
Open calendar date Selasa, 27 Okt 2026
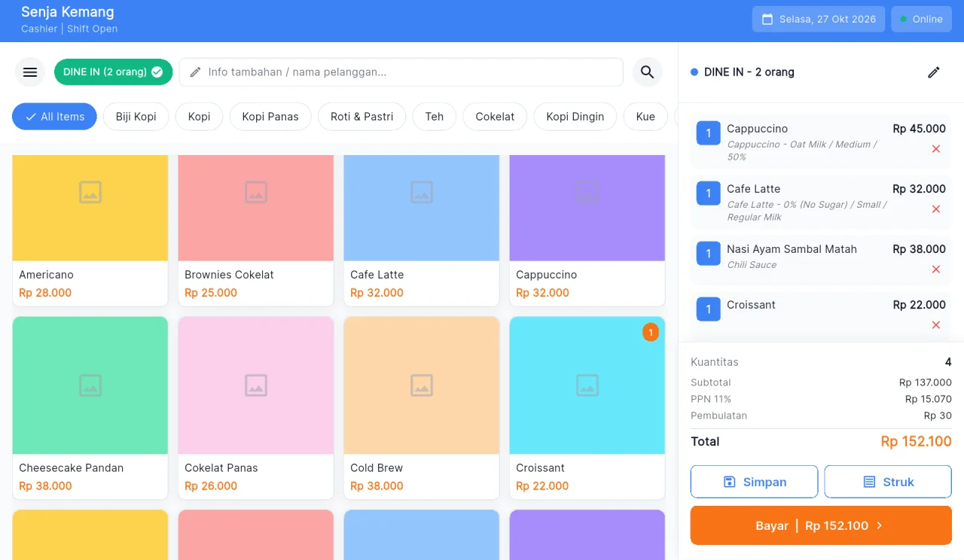(x=819, y=20)
